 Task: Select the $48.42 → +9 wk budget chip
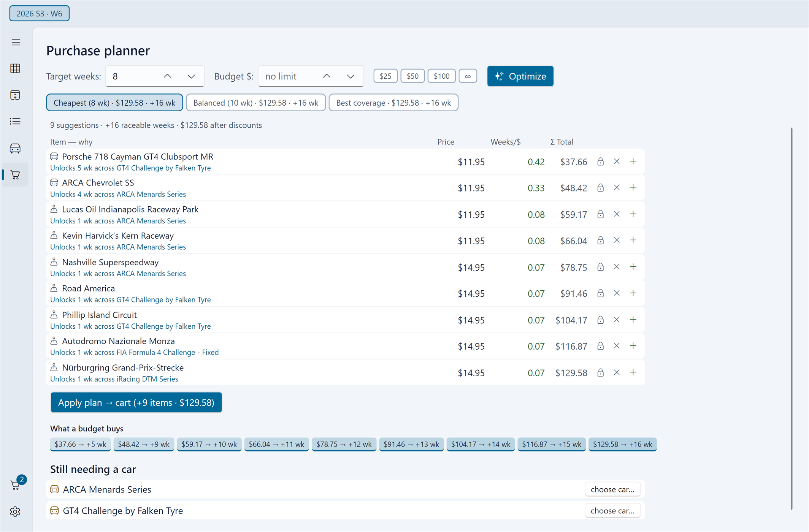tap(144, 444)
